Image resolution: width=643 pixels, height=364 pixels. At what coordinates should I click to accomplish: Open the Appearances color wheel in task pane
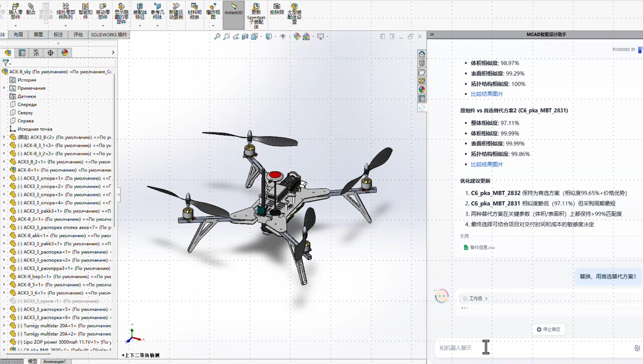click(x=422, y=90)
